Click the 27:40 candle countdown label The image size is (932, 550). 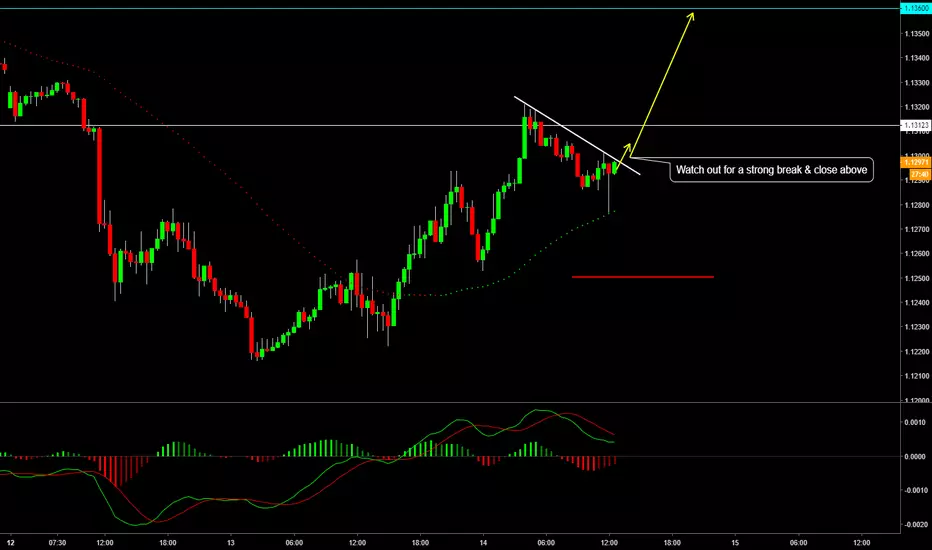(x=920, y=174)
